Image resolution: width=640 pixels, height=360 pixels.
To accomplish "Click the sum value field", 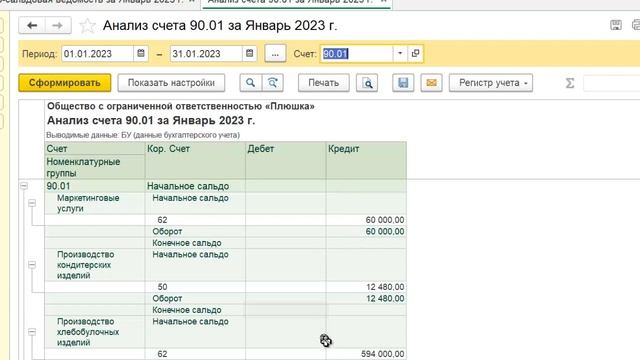I will click(x=611, y=83).
